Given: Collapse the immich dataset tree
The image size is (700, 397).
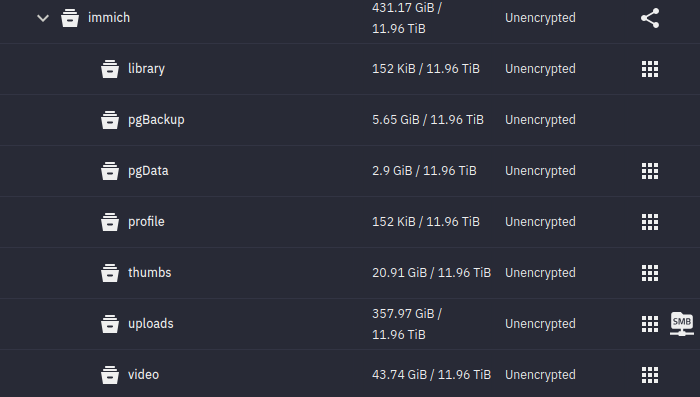Looking at the screenshot, I should pyautogui.click(x=43, y=18).
